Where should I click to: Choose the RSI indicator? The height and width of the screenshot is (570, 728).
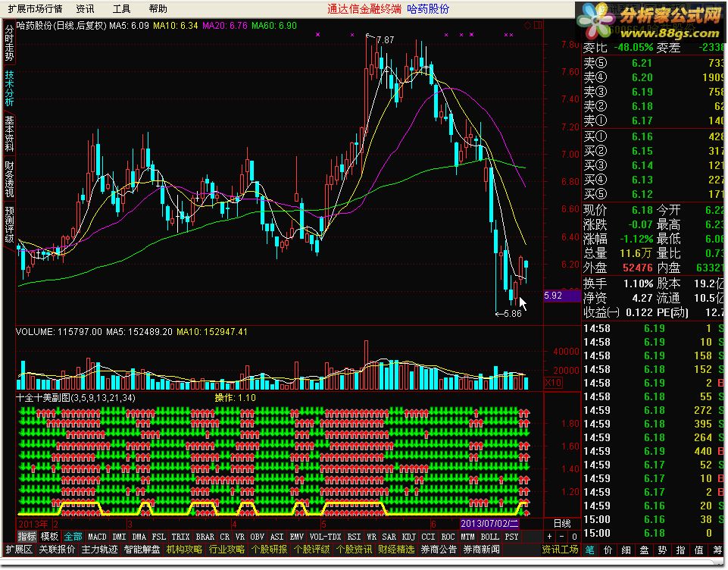(x=354, y=537)
